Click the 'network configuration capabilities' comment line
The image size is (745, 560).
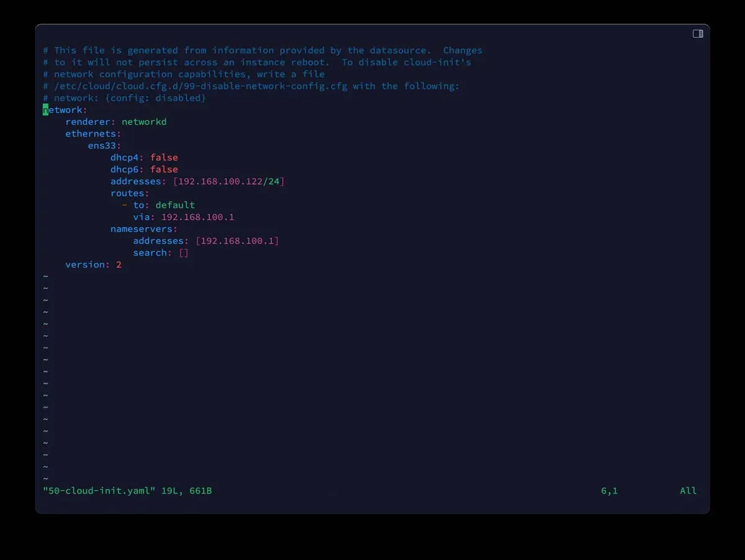tap(184, 74)
